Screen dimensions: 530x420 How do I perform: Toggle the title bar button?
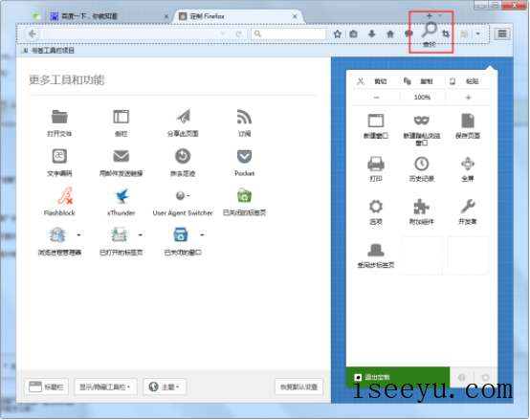[x=46, y=387]
